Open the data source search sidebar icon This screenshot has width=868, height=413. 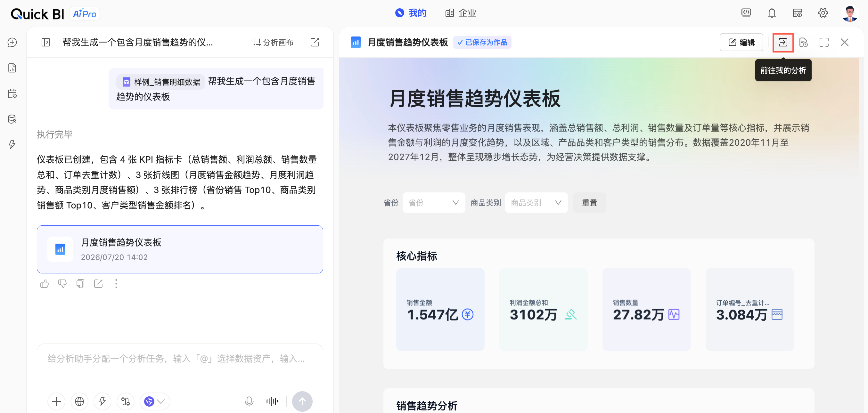(x=12, y=119)
